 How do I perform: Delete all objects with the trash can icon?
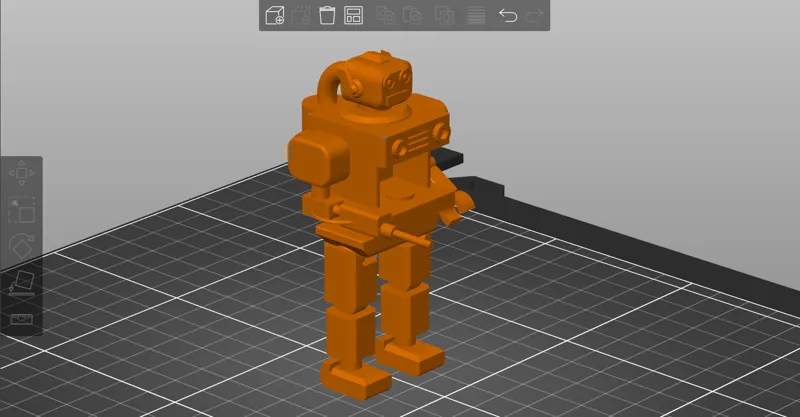327,15
